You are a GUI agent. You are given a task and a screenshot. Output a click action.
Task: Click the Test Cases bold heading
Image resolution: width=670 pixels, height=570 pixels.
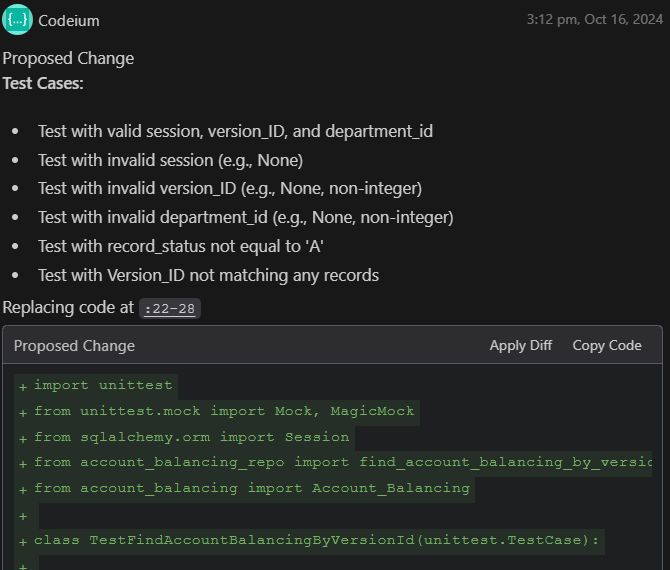click(43, 83)
